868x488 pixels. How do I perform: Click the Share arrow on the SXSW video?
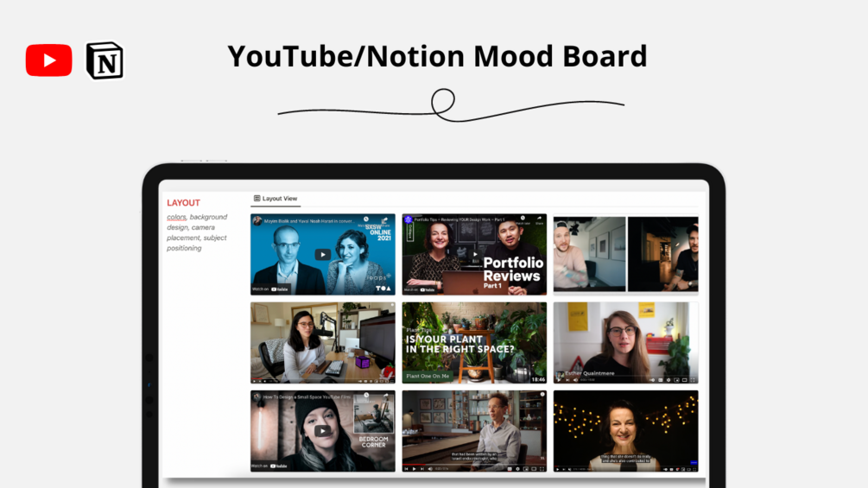tap(384, 220)
